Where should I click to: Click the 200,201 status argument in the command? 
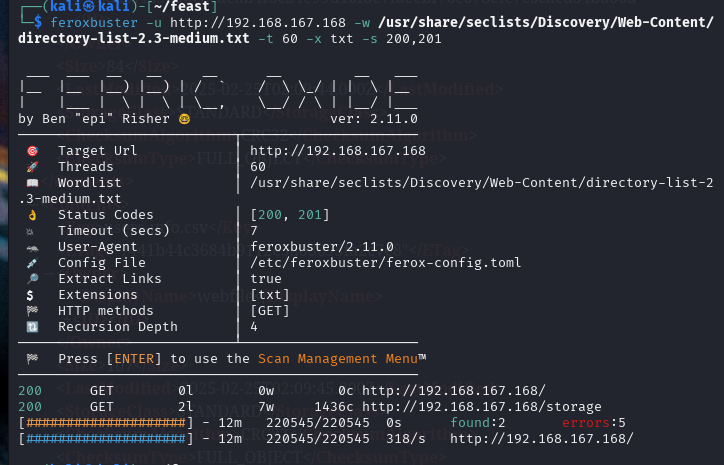click(x=414, y=39)
